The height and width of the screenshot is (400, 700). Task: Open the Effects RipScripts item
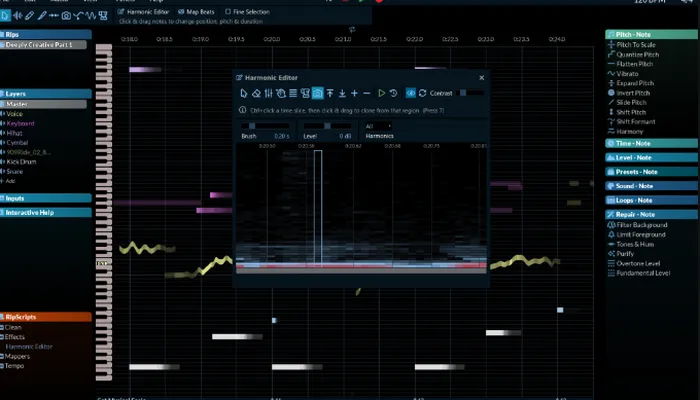[15, 337]
